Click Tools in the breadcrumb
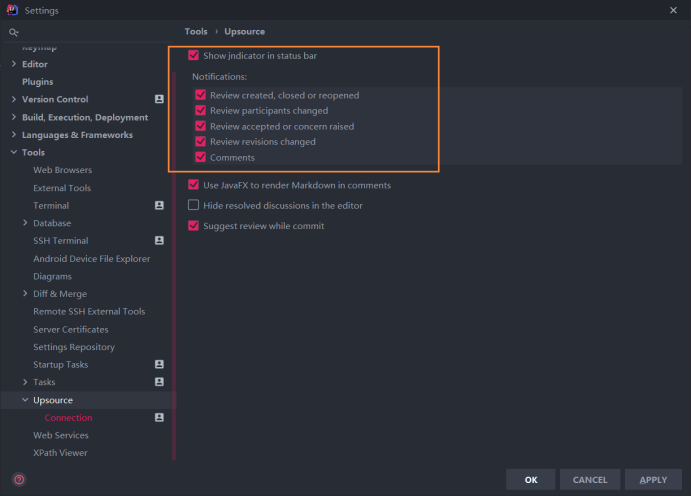 click(x=196, y=32)
